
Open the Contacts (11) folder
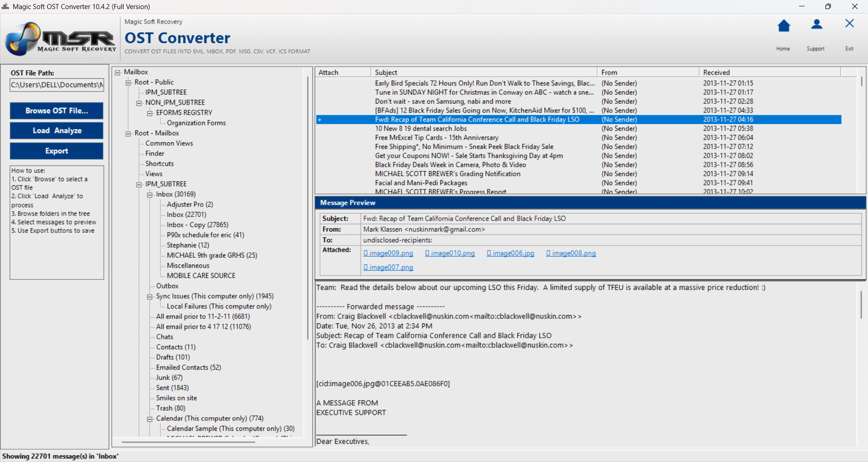pos(176,347)
